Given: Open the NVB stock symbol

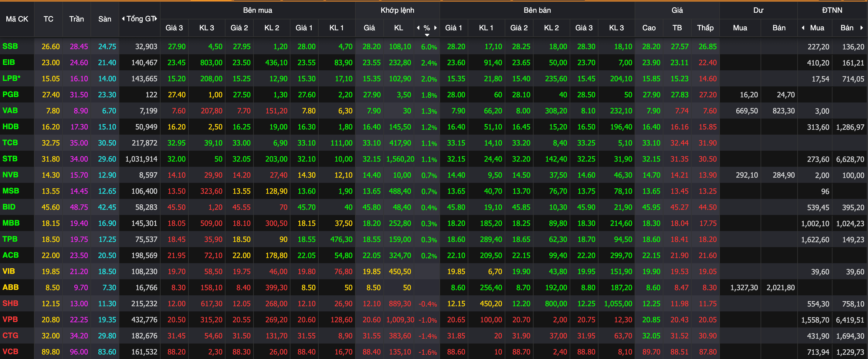Looking at the screenshot, I should (10, 175).
